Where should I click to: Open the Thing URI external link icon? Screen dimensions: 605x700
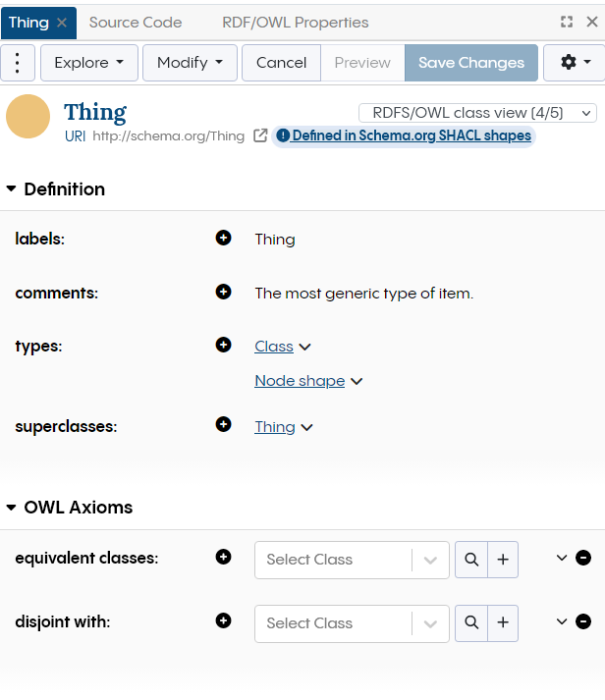click(x=260, y=135)
